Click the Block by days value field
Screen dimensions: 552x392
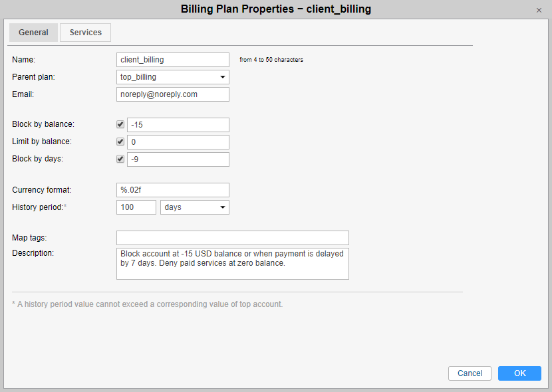click(178, 159)
